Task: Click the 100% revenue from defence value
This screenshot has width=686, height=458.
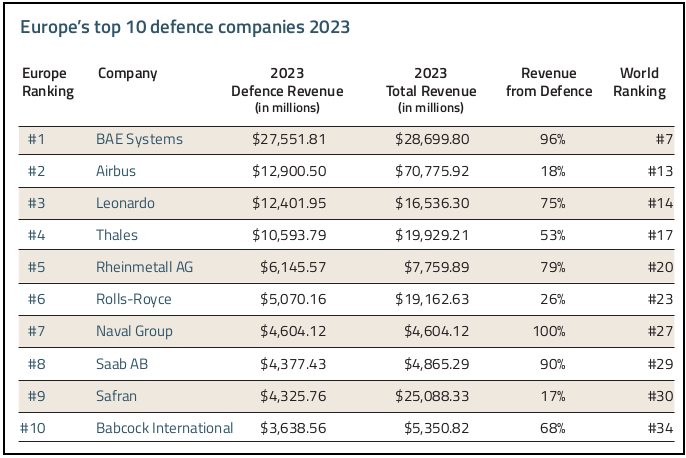Action: [549, 332]
